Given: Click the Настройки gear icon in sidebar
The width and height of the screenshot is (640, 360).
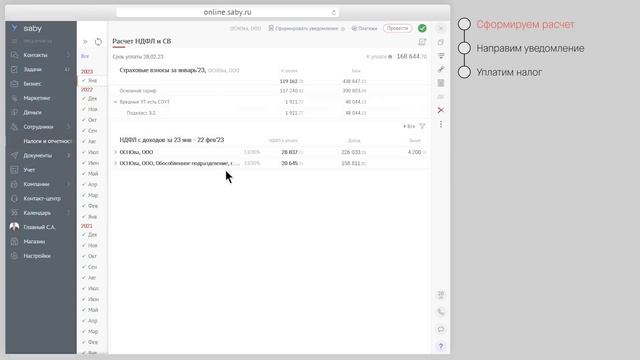Looking at the screenshot, I should (x=14, y=256).
